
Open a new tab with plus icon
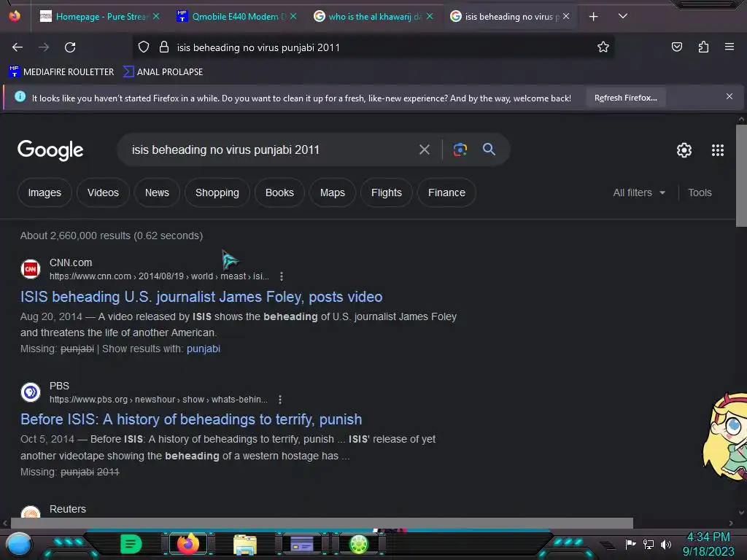(593, 17)
